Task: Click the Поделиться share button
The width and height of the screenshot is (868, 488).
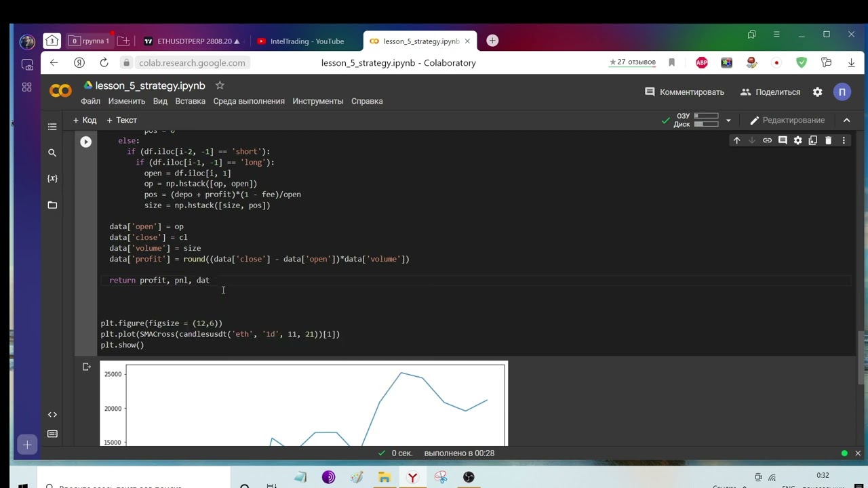Action: [770, 92]
